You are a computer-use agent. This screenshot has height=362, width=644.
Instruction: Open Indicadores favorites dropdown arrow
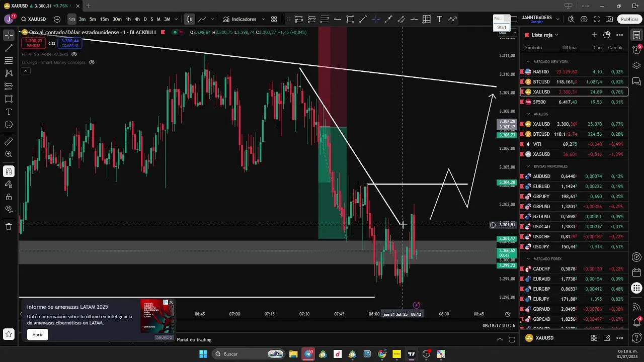pos(263,19)
